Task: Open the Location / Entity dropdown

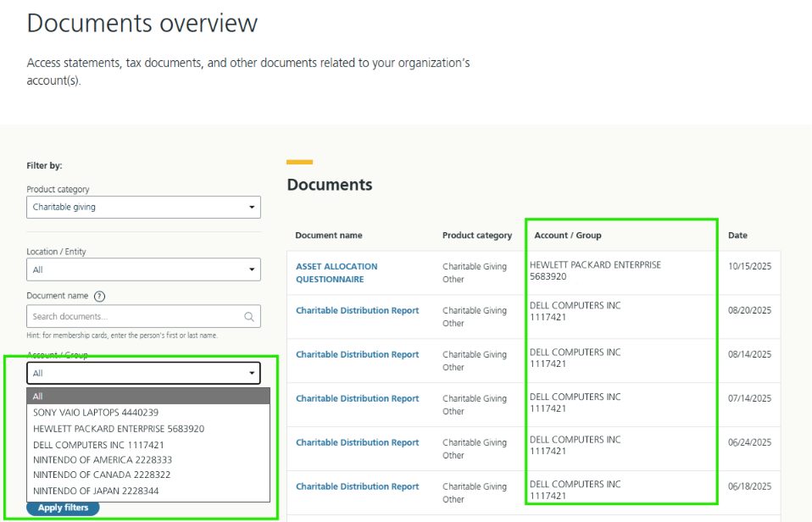Action: tap(143, 269)
